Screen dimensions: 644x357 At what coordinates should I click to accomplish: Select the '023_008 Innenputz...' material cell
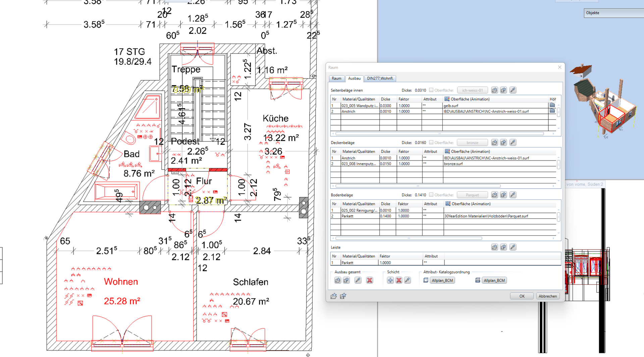click(x=360, y=164)
